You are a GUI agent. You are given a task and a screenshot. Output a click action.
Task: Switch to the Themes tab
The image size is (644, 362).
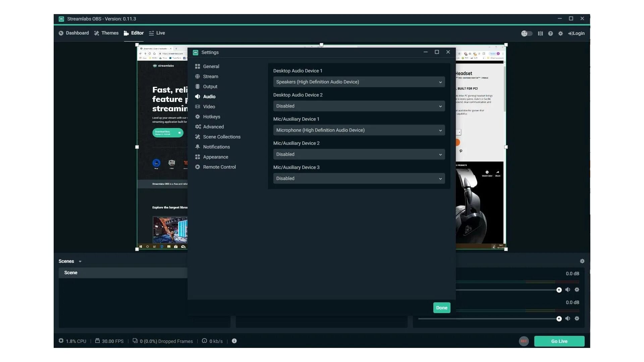tap(106, 33)
